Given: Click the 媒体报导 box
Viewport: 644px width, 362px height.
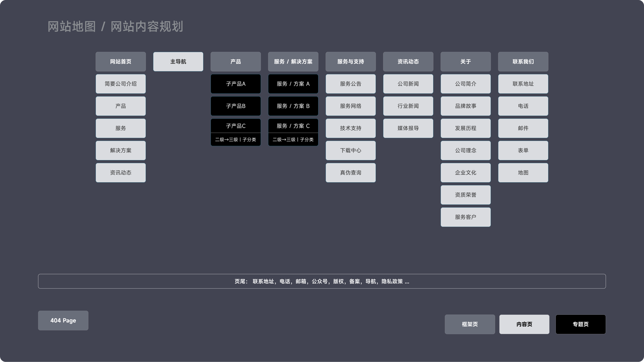Looking at the screenshot, I should pos(408,128).
